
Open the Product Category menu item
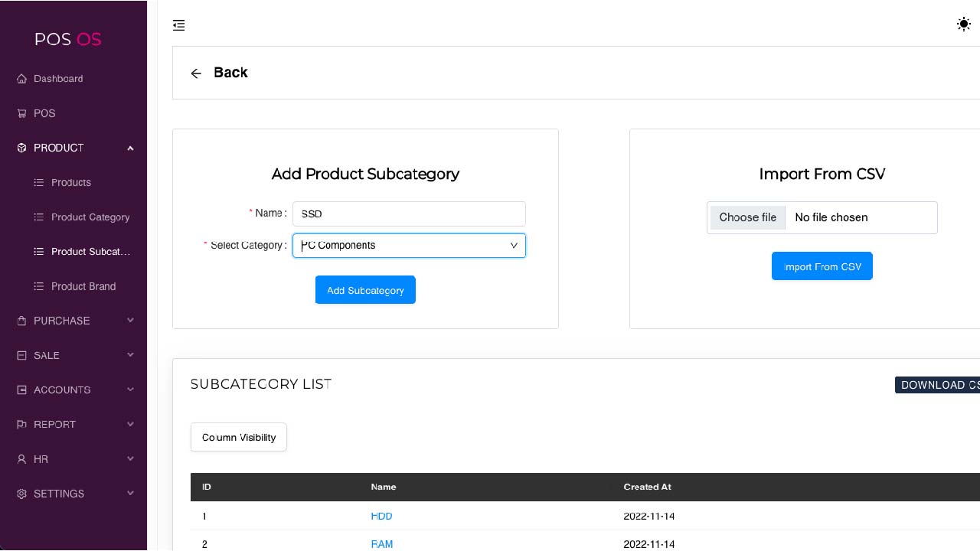(x=90, y=217)
